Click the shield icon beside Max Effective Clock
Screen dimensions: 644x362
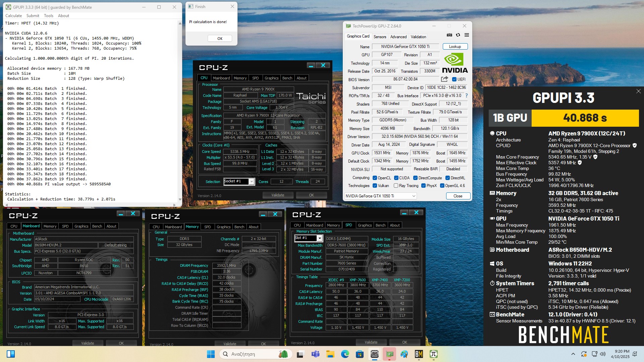coord(580,163)
